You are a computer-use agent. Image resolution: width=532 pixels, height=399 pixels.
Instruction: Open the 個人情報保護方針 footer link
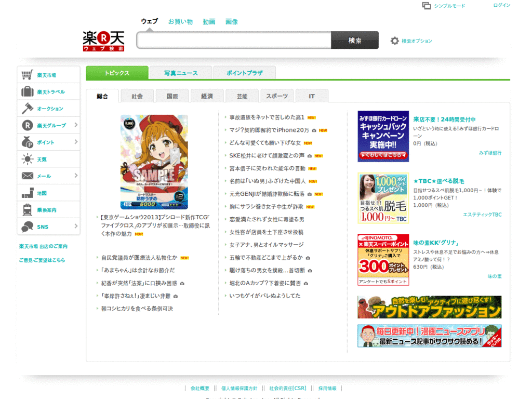pos(239,388)
